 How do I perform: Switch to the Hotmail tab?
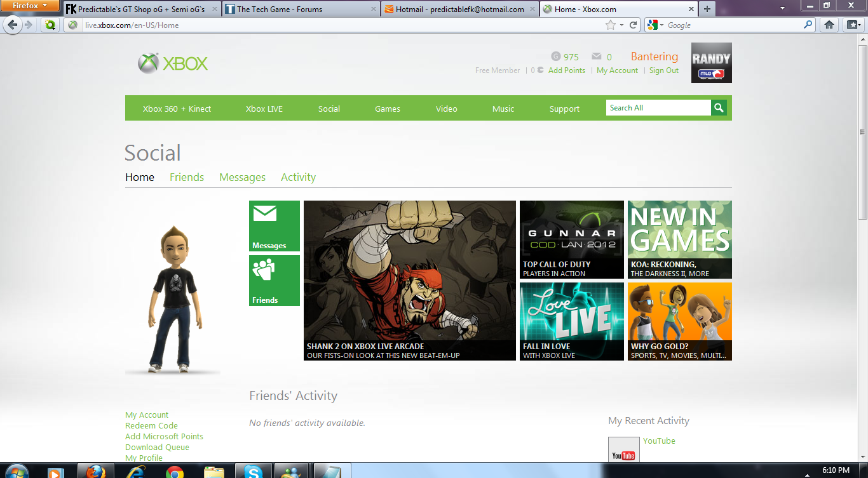(x=459, y=10)
